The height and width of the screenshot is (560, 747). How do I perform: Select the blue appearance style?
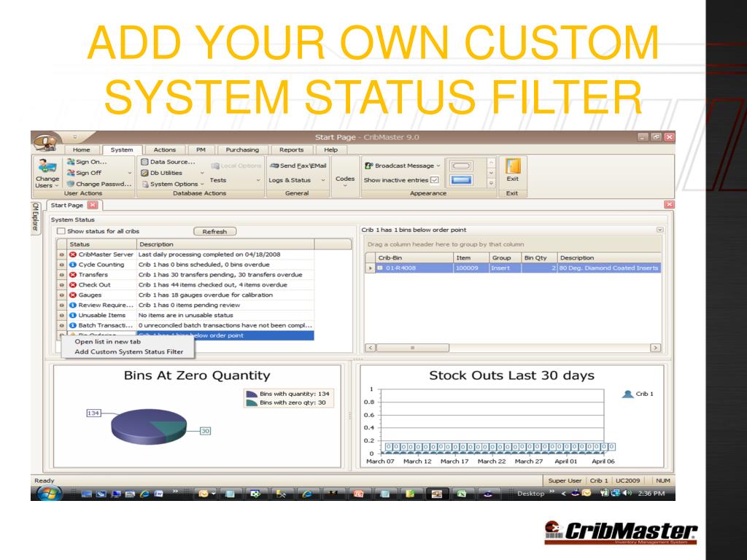pos(461,180)
